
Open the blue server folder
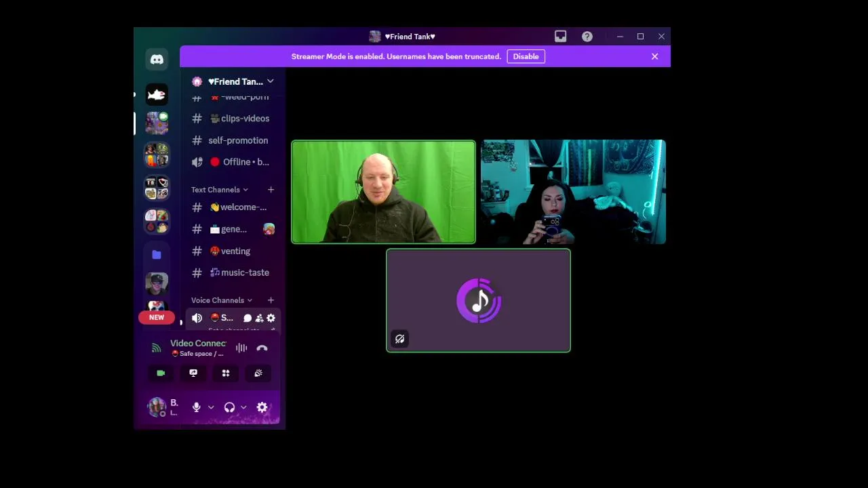pyautogui.click(x=157, y=254)
